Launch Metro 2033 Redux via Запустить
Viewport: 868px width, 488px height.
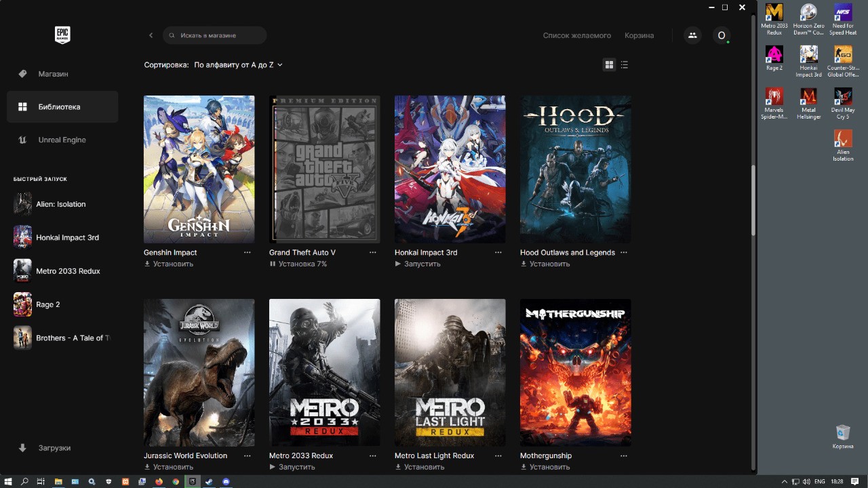[292, 467]
